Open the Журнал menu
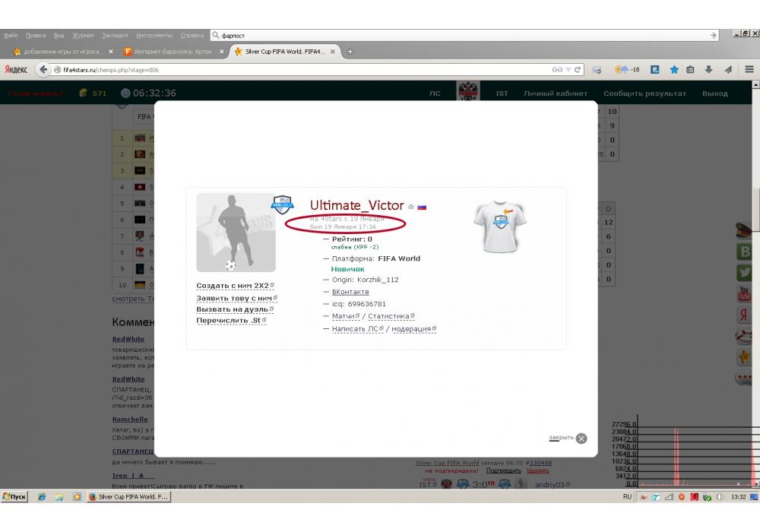Image resolution: width=760 pixels, height=532 pixels. pyautogui.click(x=83, y=36)
